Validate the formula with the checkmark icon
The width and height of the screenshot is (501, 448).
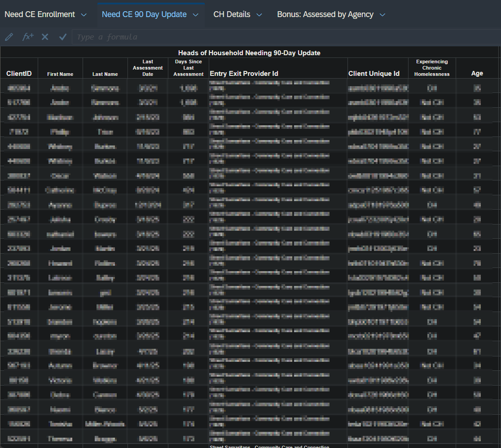[x=63, y=37]
